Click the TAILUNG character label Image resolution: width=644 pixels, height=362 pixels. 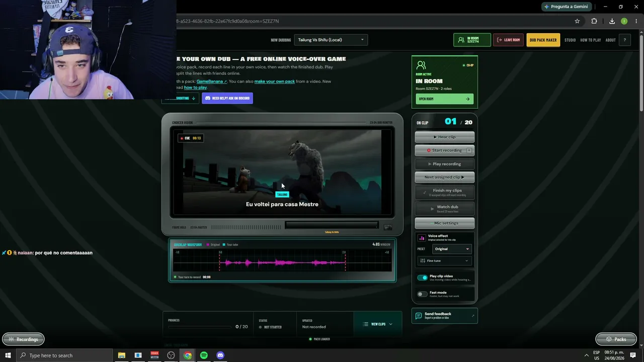pyautogui.click(x=282, y=195)
